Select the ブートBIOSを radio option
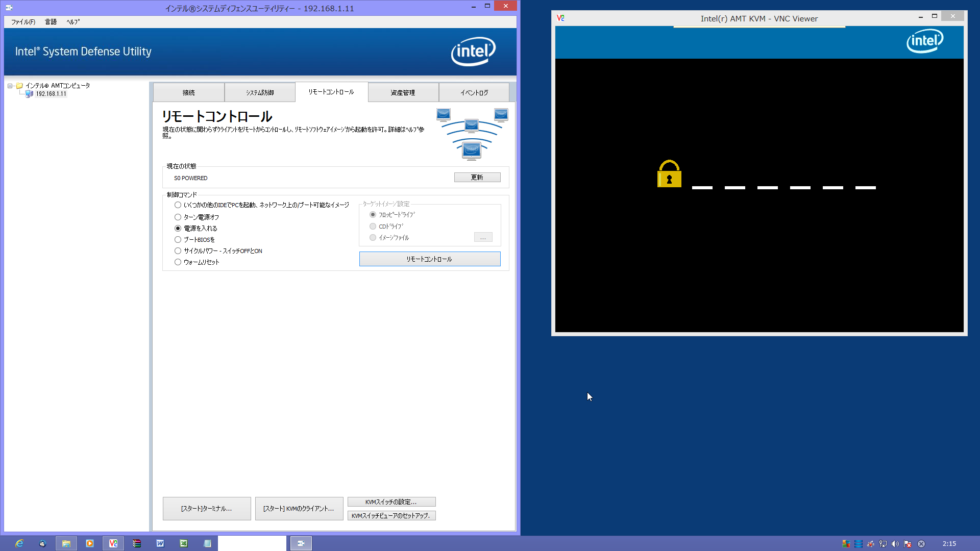The image size is (980, 551). (178, 240)
